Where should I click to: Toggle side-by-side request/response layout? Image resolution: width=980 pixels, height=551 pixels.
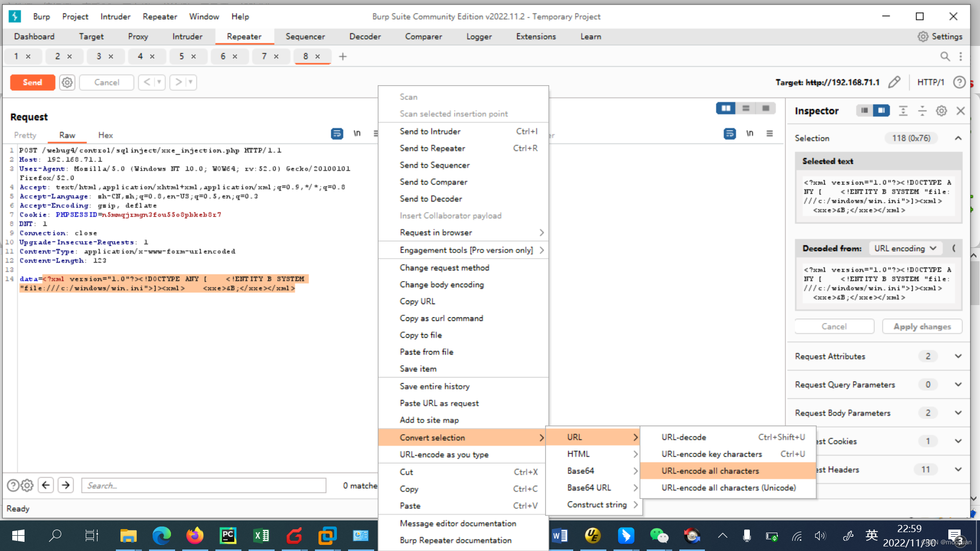[x=725, y=108]
